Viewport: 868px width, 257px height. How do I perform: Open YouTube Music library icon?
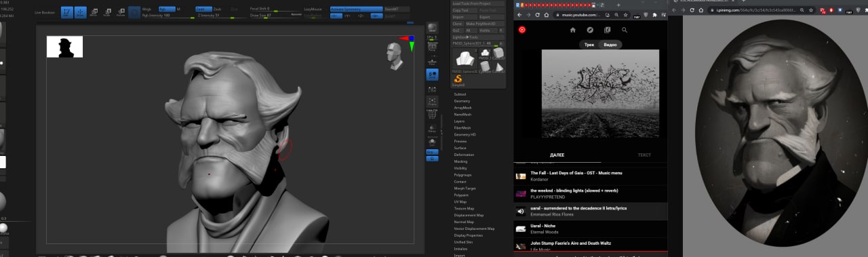608,30
